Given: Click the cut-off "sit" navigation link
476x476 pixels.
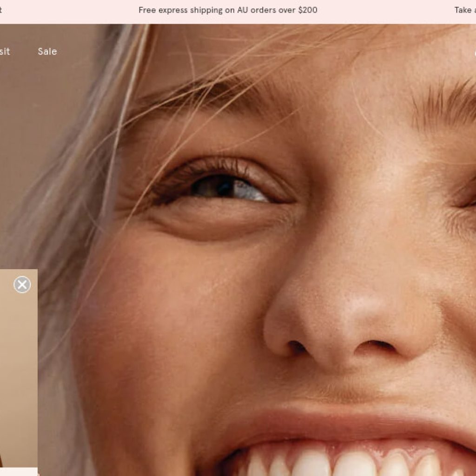Looking at the screenshot, I should coord(5,52).
